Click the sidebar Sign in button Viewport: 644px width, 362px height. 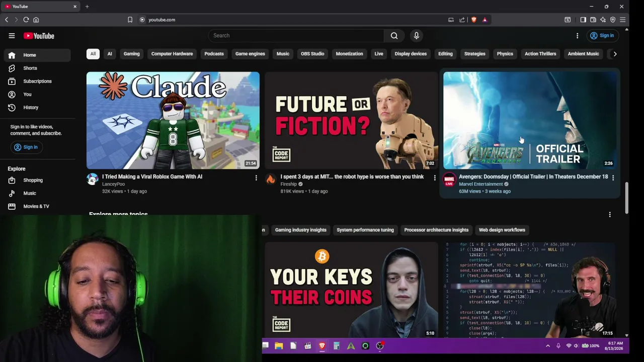point(26,147)
